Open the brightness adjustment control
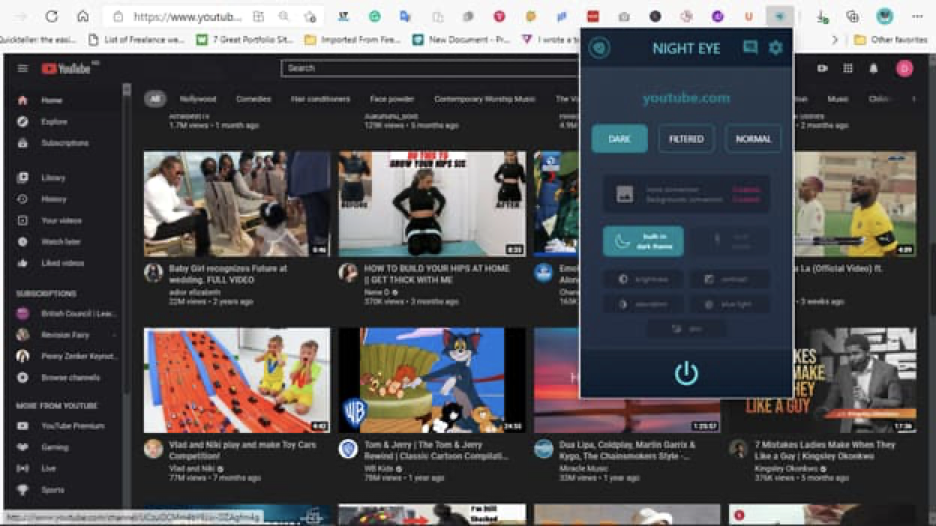This screenshot has height=526, width=936. coord(644,279)
